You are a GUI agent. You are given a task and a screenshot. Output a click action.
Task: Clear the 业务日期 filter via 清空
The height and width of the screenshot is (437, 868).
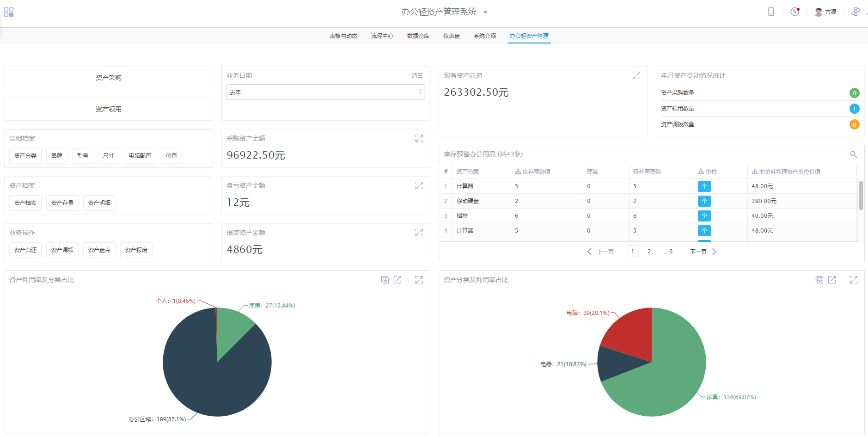pos(417,75)
